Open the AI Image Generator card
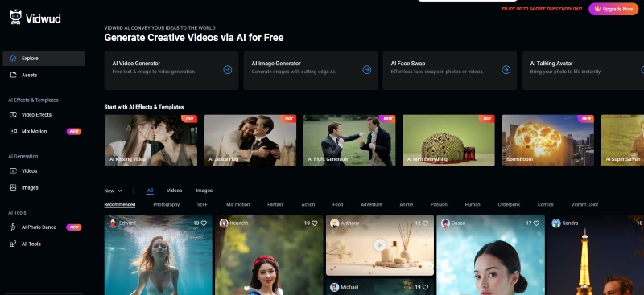The width and height of the screenshot is (644, 295). [x=311, y=71]
